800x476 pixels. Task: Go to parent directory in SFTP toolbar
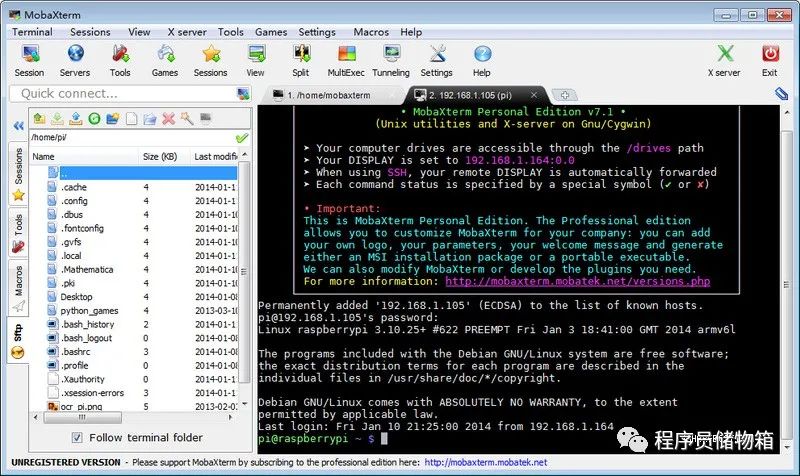pyautogui.click(x=39, y=119)
